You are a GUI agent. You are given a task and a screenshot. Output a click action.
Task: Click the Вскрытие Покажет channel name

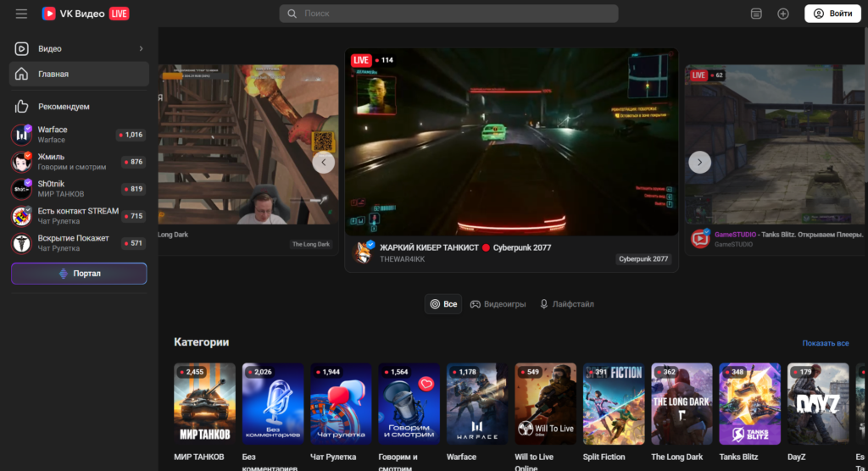click(x=73, y=238)
